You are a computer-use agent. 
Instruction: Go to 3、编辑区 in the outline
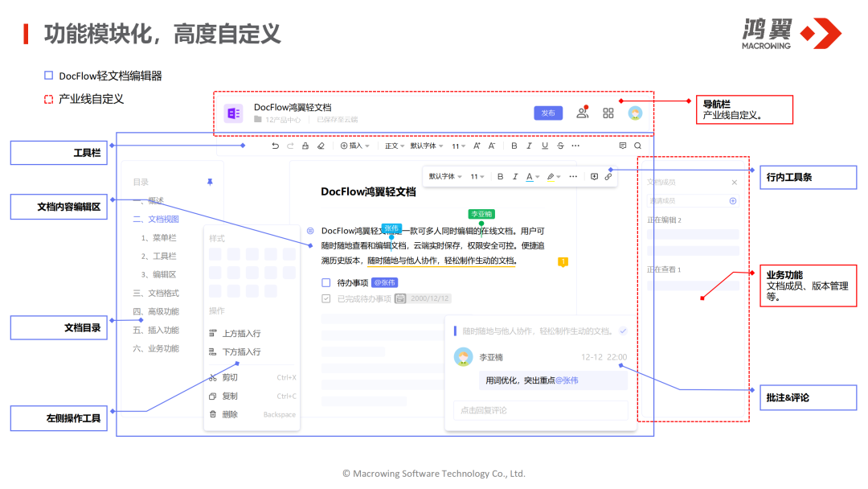click(x=159, y=274)
